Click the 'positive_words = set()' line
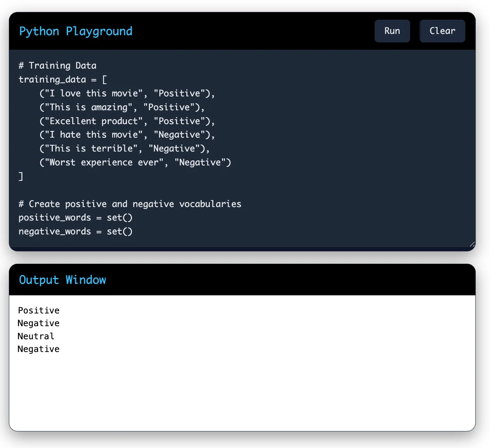490x448 pixels. tap(76, 218)
